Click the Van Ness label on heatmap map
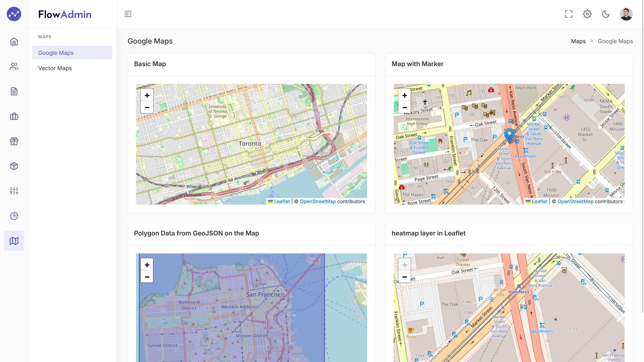Screen dimensions: 644x362 519,292
